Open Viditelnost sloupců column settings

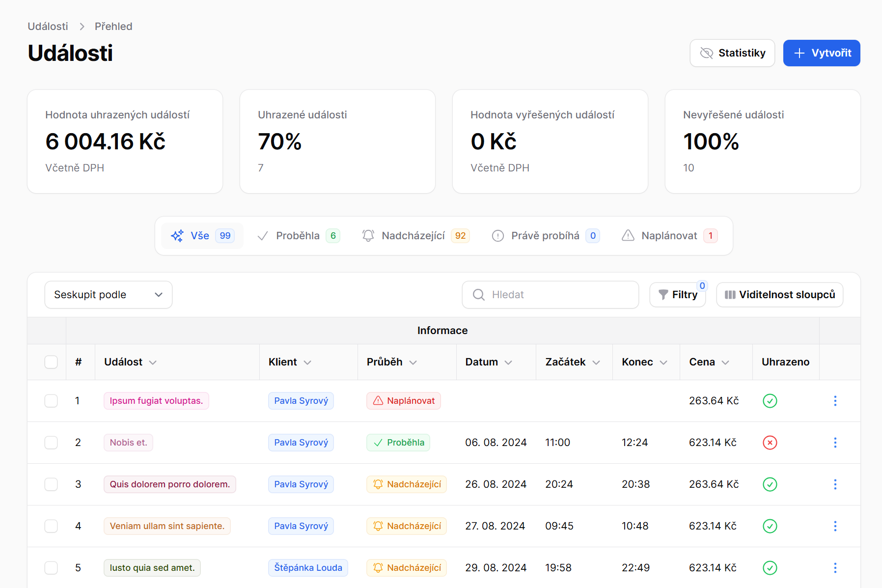coord(780,295)
